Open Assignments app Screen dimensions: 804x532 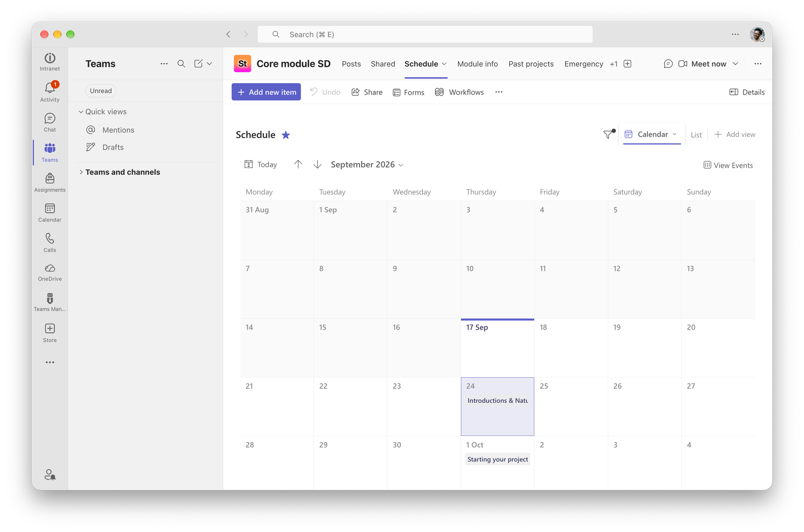(50, 183)
